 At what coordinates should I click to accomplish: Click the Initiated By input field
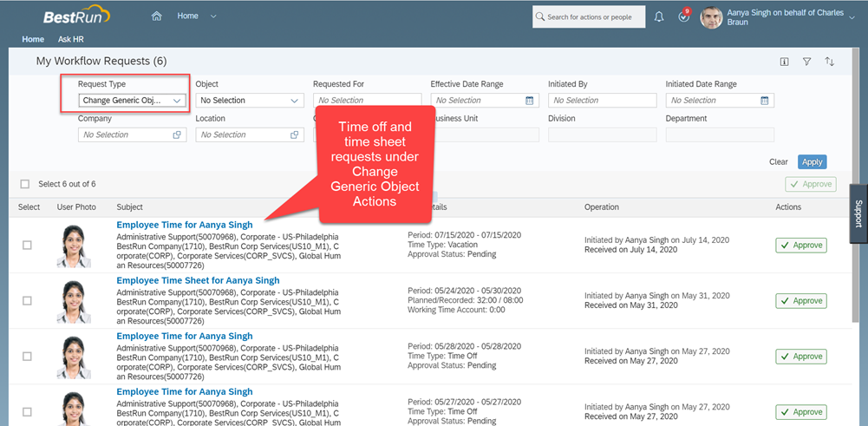(603, 101)
